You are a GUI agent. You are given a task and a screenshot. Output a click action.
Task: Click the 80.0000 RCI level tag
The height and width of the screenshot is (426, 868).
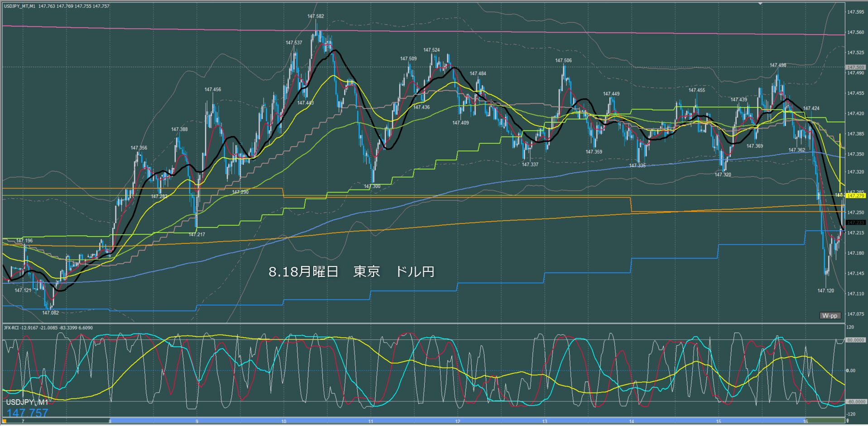pos(856,340)
